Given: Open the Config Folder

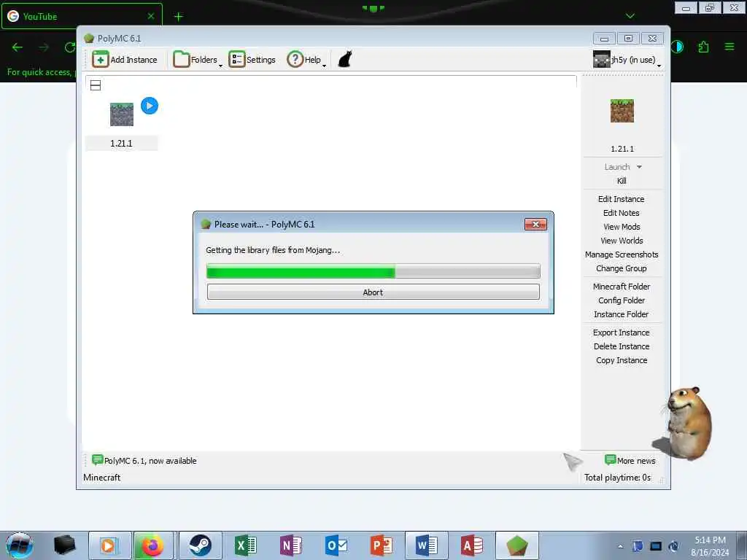Looking at the screenshot, I should click(x=622, y=300).
